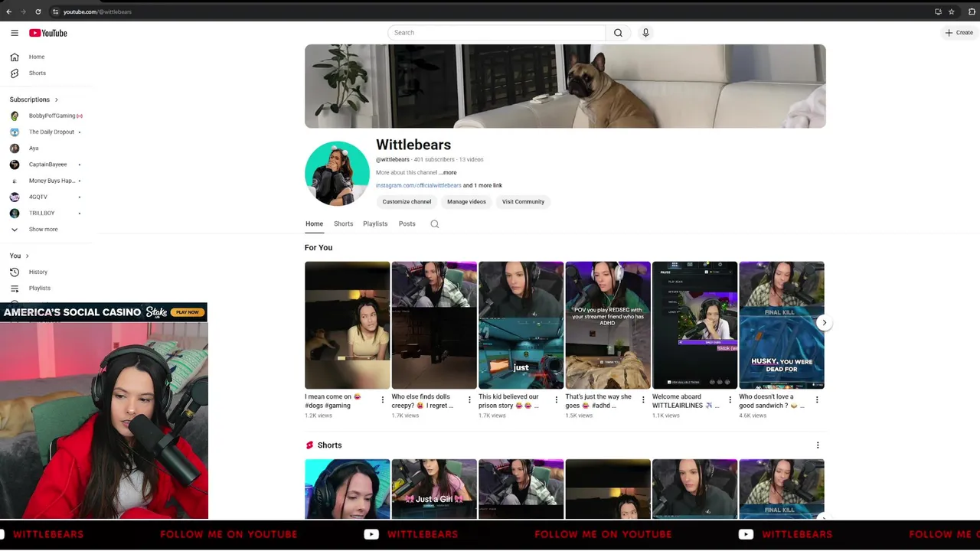Open The Daily Dropout subscription avatar

pyautogui.click(x=15, y=132)
